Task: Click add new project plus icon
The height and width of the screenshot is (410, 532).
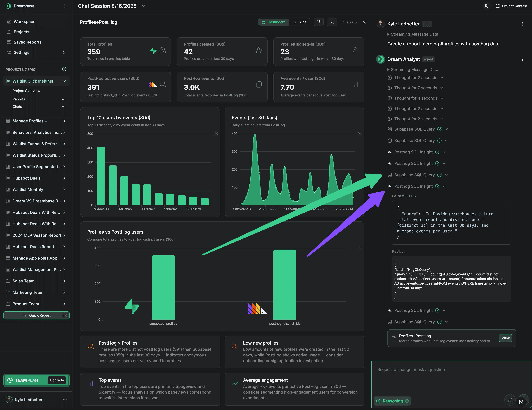Action: click(64, 69)
